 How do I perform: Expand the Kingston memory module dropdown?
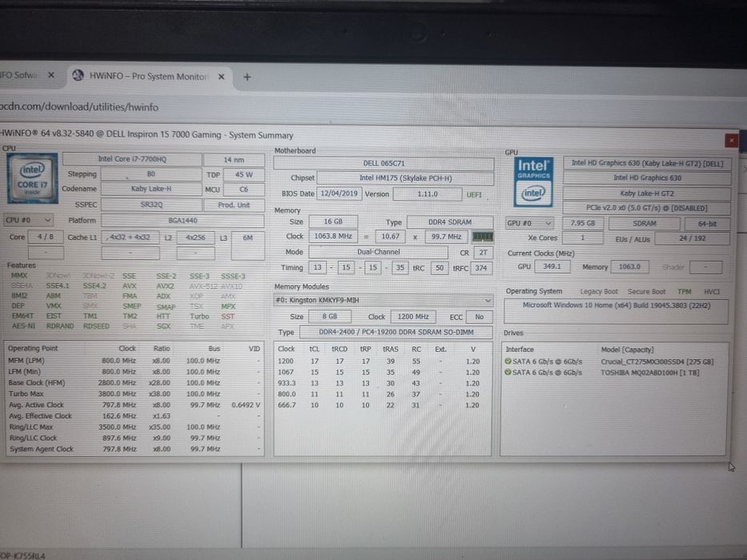tap(383, 300)
